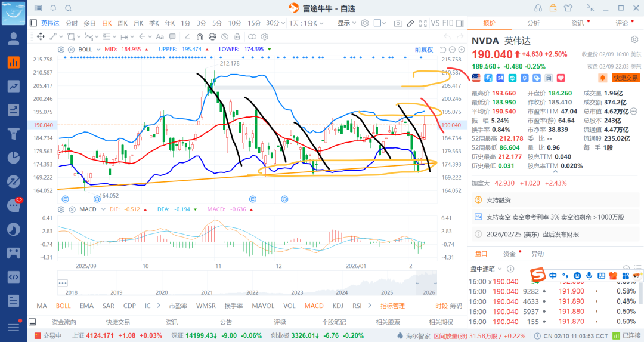Toggle MACD indicator in the indicator bar
Viewport: 644px width, 342px height.
[x=314, y=306]
